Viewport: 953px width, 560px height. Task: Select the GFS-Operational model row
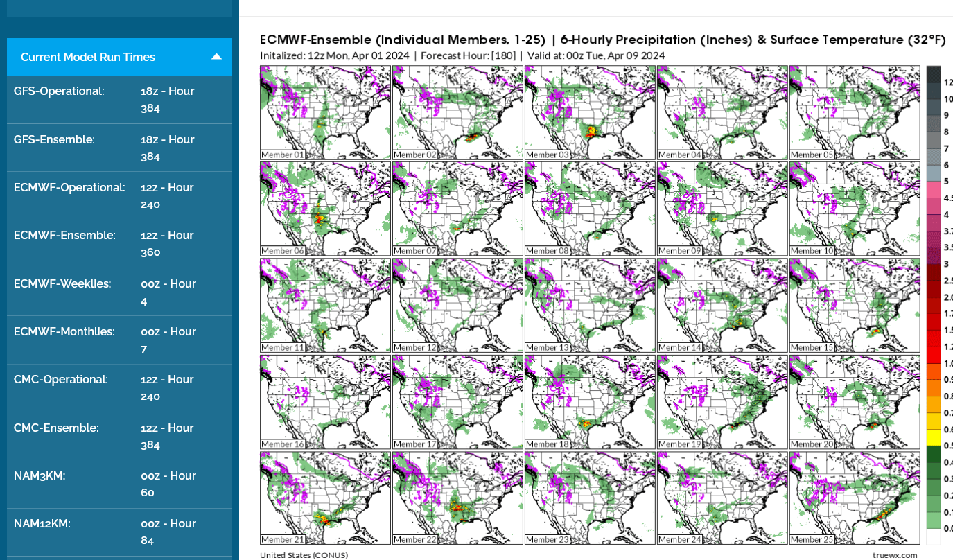click(119, 100)
